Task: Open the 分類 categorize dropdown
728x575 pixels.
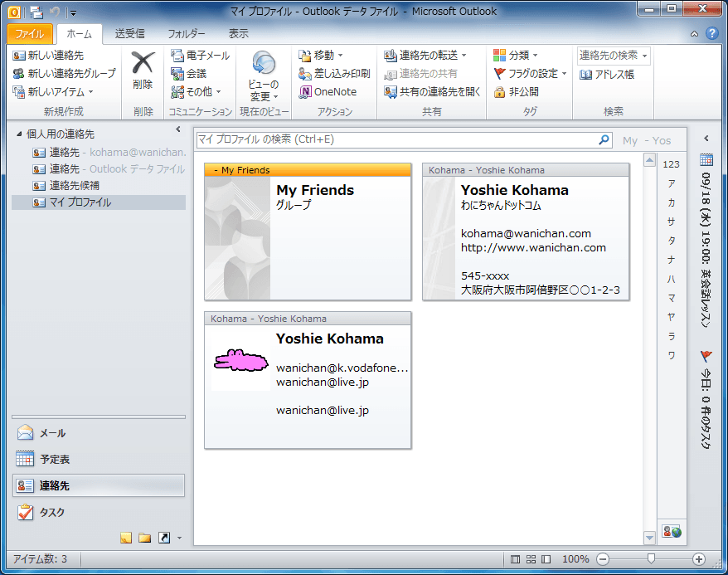Action: (516, 56)
